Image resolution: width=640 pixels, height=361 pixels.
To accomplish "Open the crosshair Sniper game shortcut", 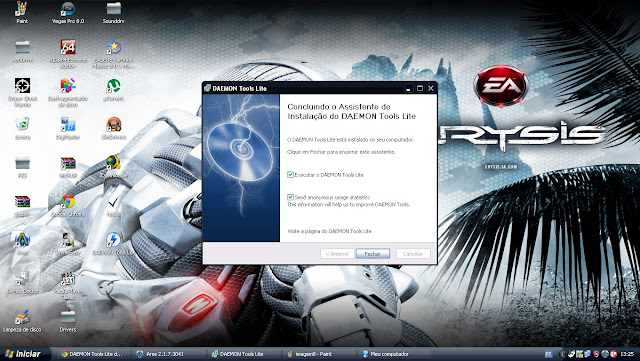I will point(22,86).
